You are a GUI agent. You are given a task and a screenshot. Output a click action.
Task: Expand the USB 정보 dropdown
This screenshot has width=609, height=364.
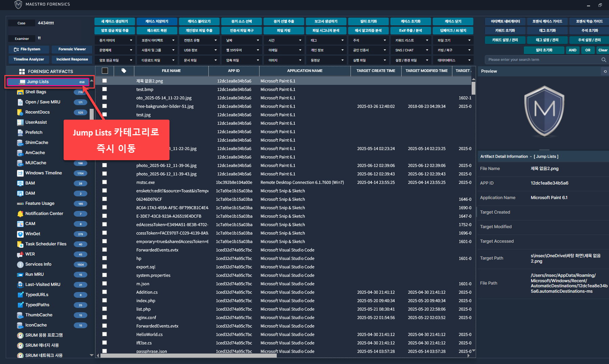[200, 50]
